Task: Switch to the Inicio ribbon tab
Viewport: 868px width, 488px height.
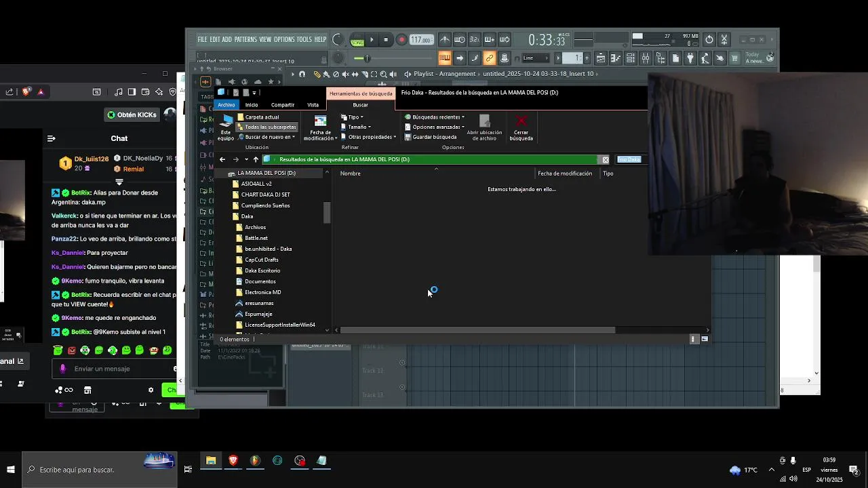Action: point(252,105)
